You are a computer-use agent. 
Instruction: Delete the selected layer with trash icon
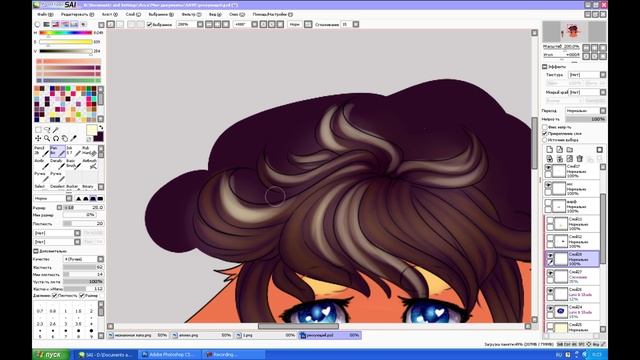click(580, 158)
